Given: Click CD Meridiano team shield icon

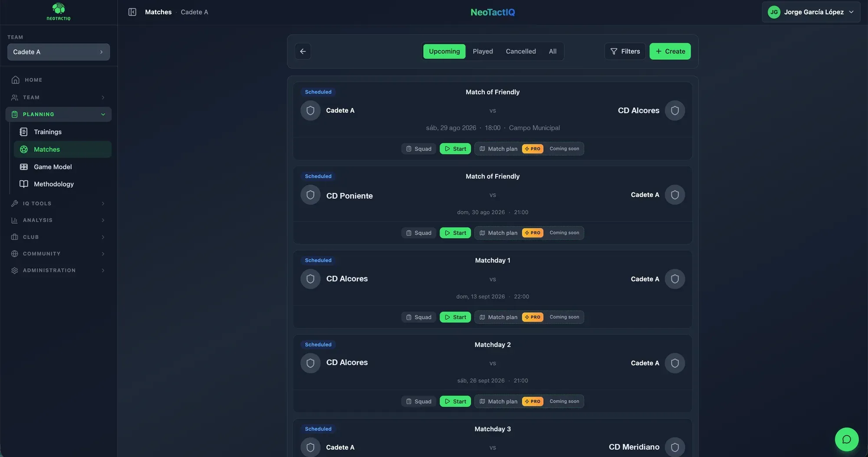Looking at the screenshot, I should (x=675, y=447).
